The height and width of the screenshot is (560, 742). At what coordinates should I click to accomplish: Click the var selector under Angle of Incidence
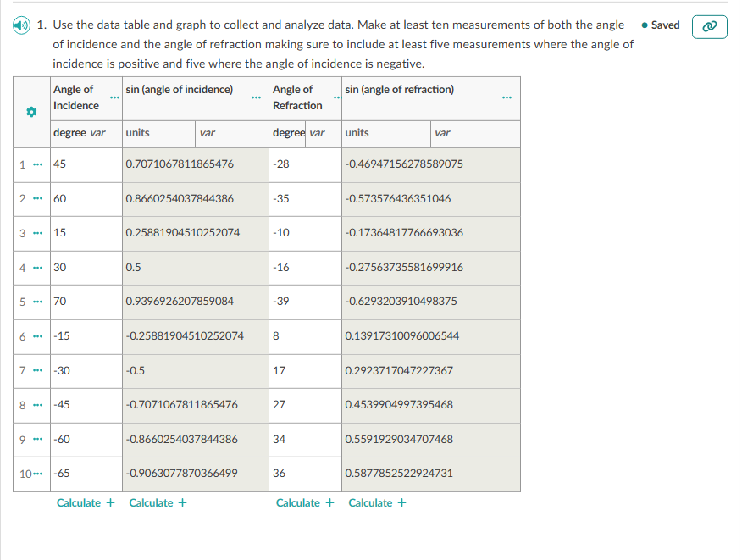tap(99, 134)
